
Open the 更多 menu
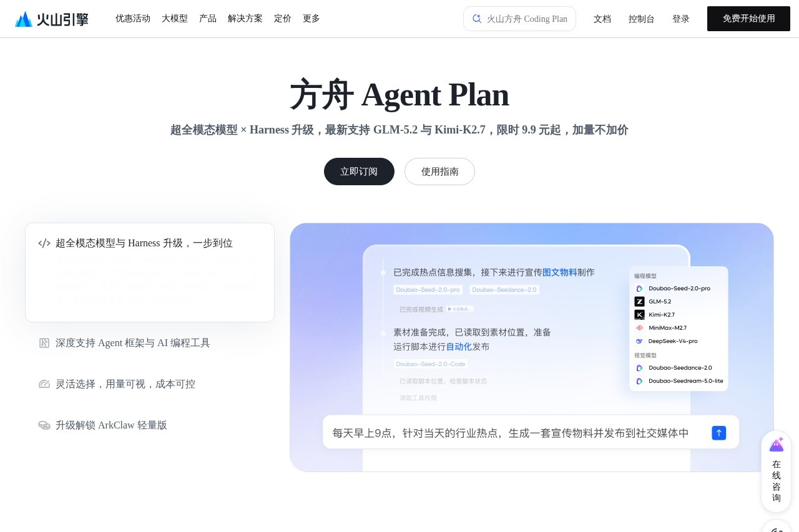click(x=311, y=19)
